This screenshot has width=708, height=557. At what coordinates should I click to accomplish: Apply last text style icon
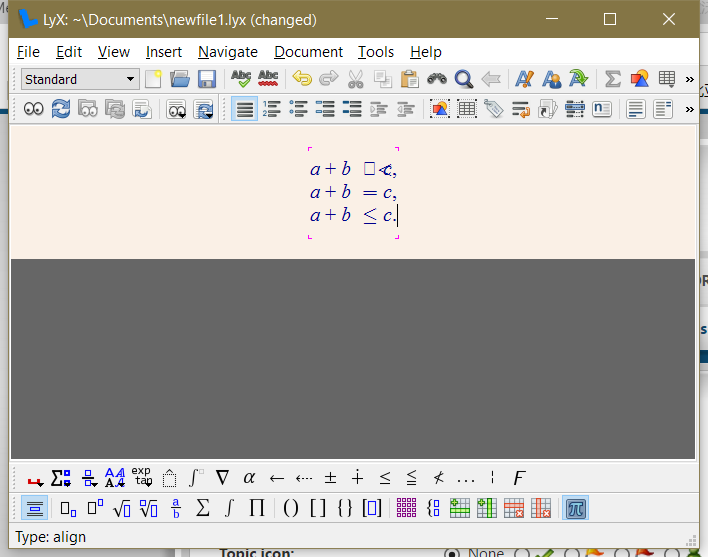578,79
